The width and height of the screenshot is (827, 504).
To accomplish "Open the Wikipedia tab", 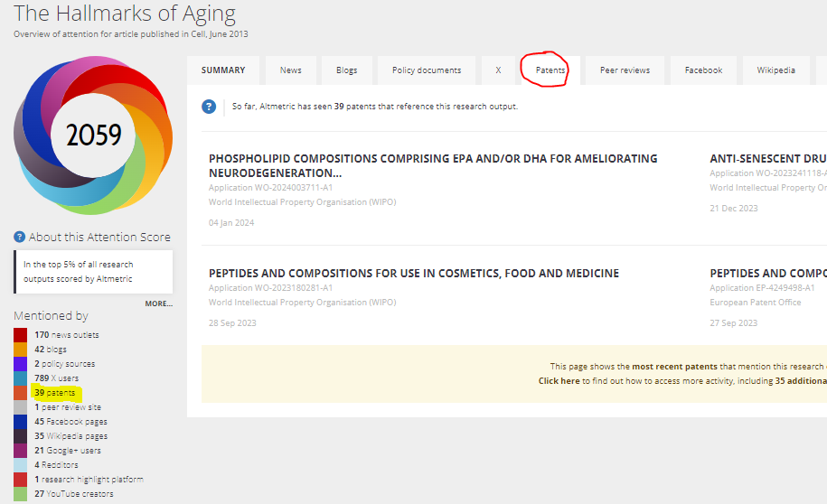I will 775,70.
